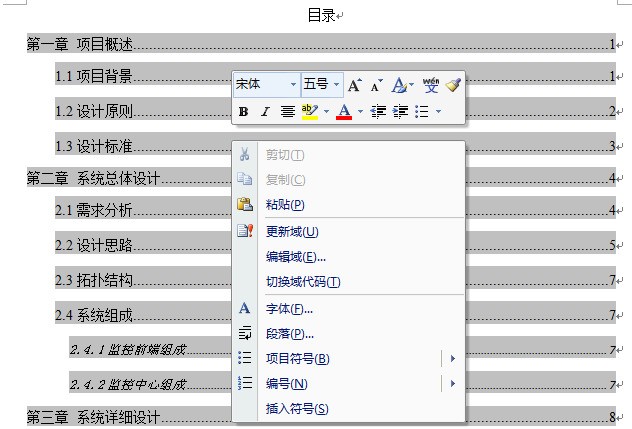The height and width of the screenshot is (429, 632).
Task: Center-align text from the mini toolbar
Action: tap(287, 112)
